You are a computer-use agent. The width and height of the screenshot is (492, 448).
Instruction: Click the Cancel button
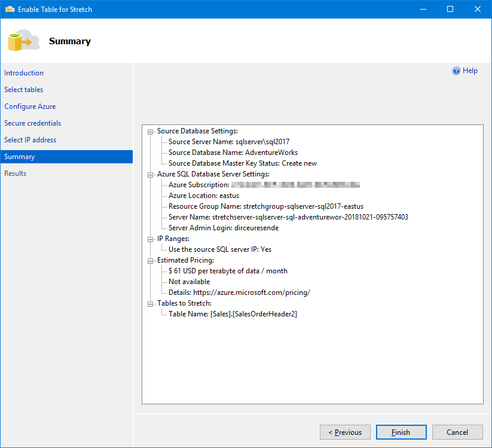tap(457, 432)
